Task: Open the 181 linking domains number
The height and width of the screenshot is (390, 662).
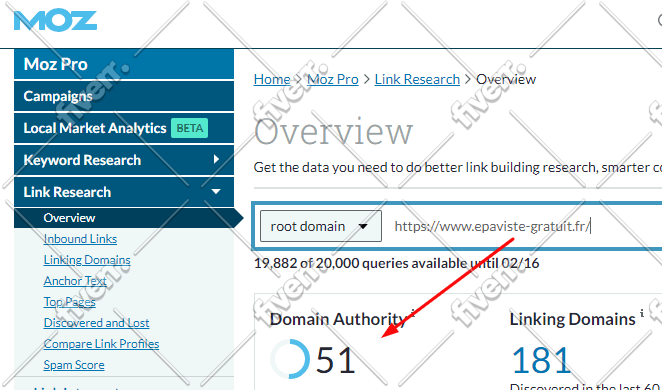Action: coord(541,360)
